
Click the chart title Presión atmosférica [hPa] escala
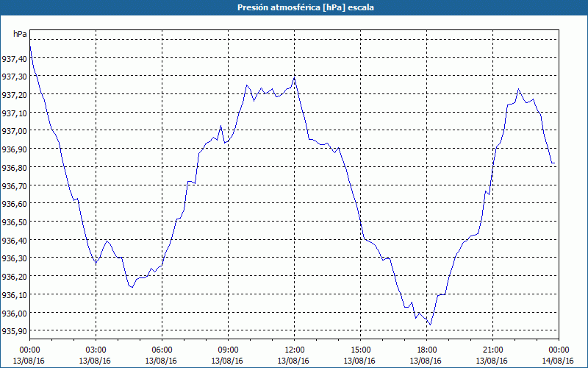tap(305, 7)
